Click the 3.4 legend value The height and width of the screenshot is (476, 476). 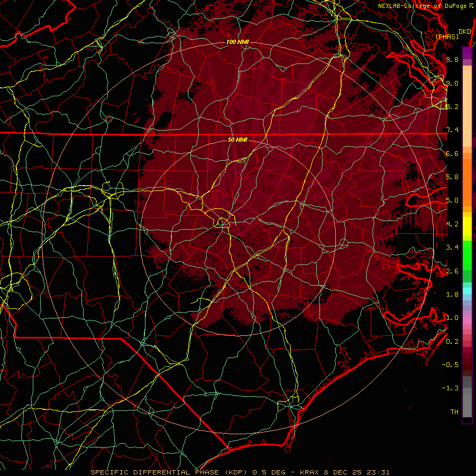tap(452, 248)
